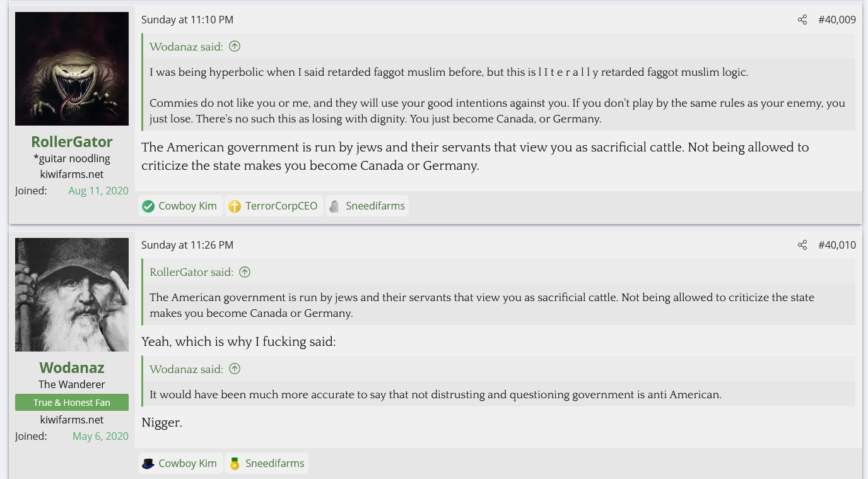Click gray reaction icon beside Sneedifarms in first post
This screenshot has width=868, height=479.
[334, 206]
